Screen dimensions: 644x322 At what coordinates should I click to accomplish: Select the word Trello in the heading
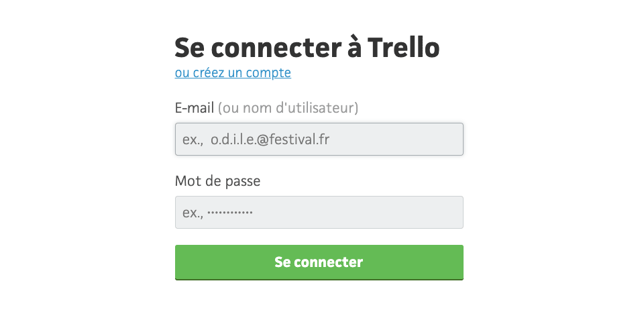(x=403, y=48)
